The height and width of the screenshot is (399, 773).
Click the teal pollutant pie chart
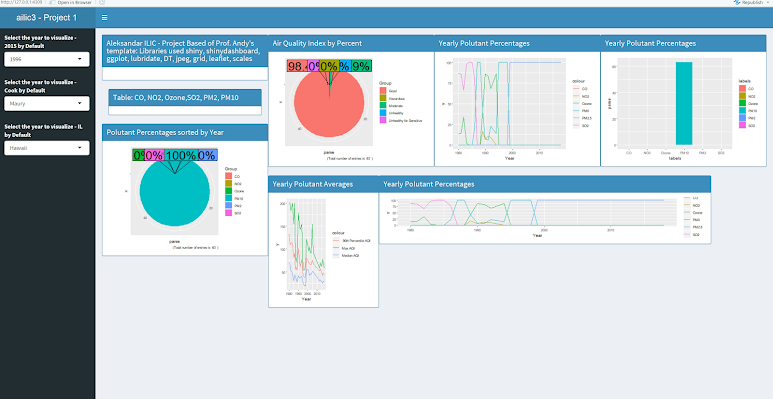pos(175,191)
